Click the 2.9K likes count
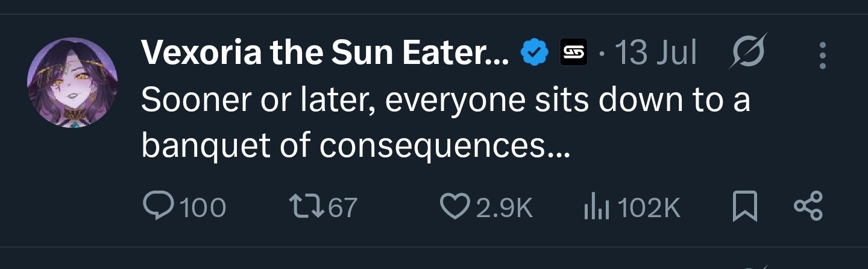868x269 pixels. (505, 208)
